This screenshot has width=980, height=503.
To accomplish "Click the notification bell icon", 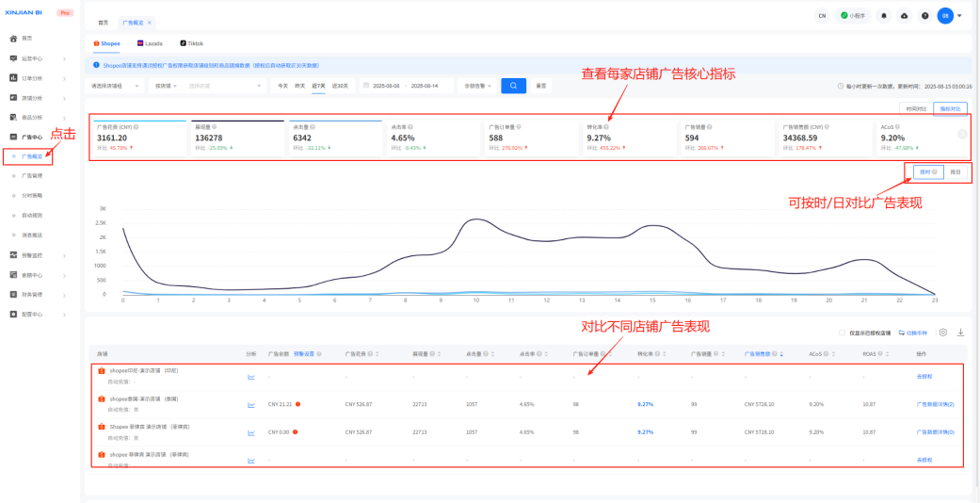I will [883, 16].
